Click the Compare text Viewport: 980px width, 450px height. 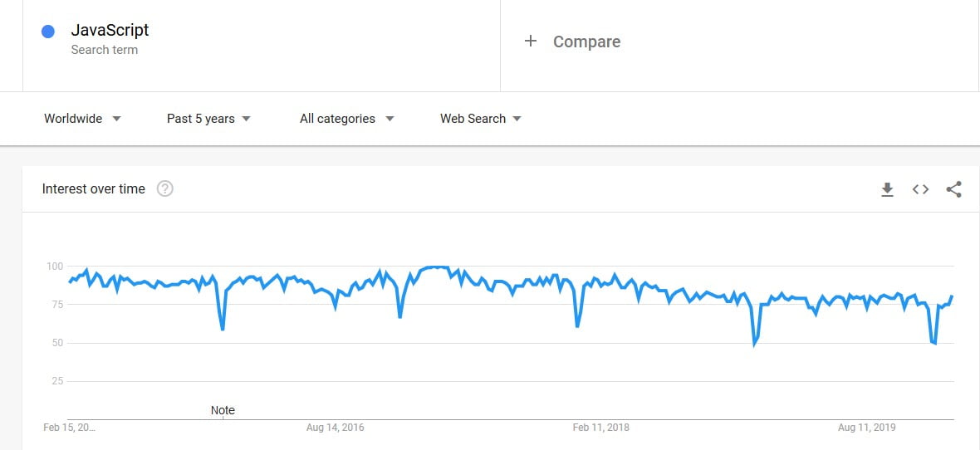[x=586, y=42]
